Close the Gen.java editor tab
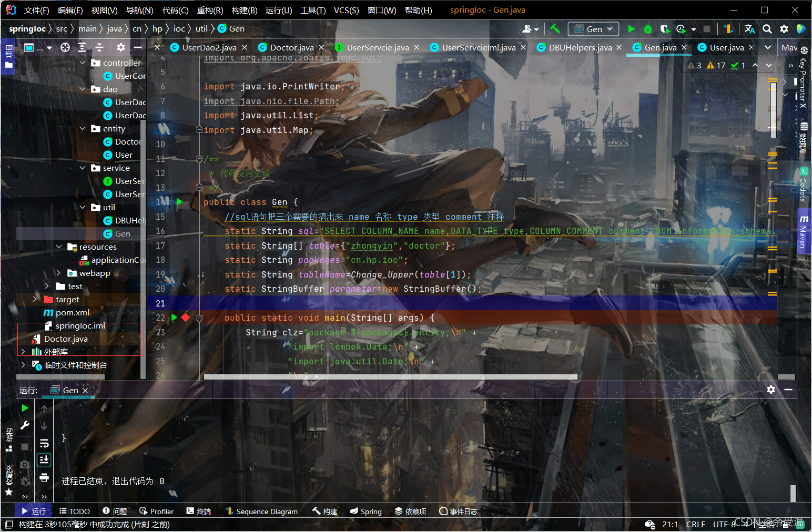 click(x=684, y=47)
